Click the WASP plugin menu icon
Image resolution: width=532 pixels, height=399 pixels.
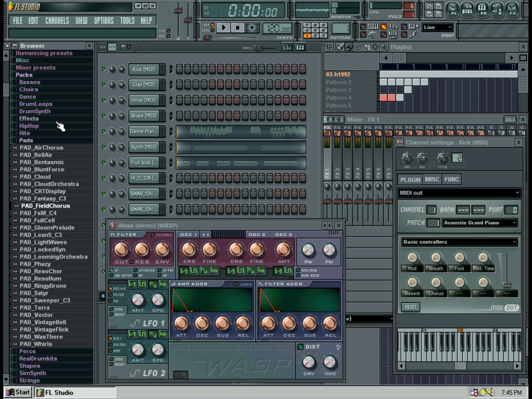[112, 225]
